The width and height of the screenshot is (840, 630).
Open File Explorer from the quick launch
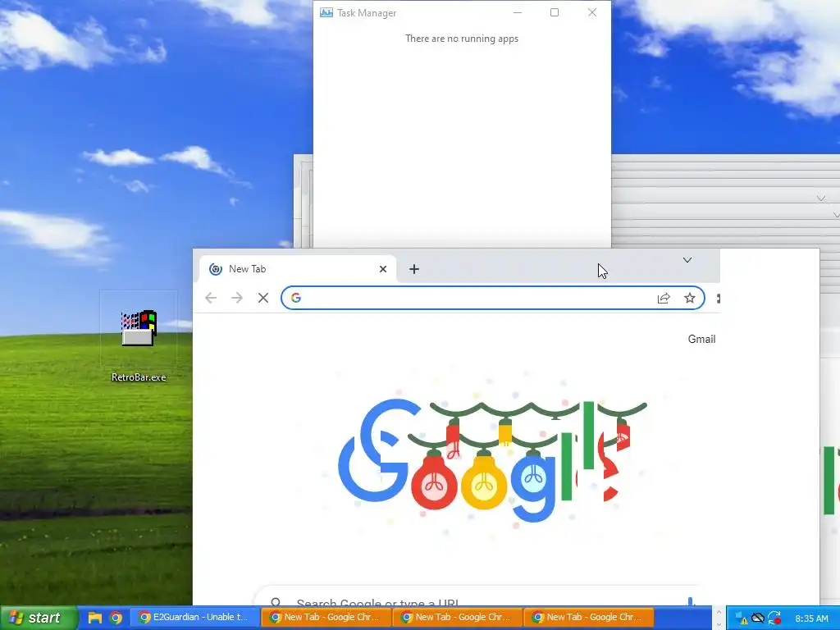tap(95, 618)
